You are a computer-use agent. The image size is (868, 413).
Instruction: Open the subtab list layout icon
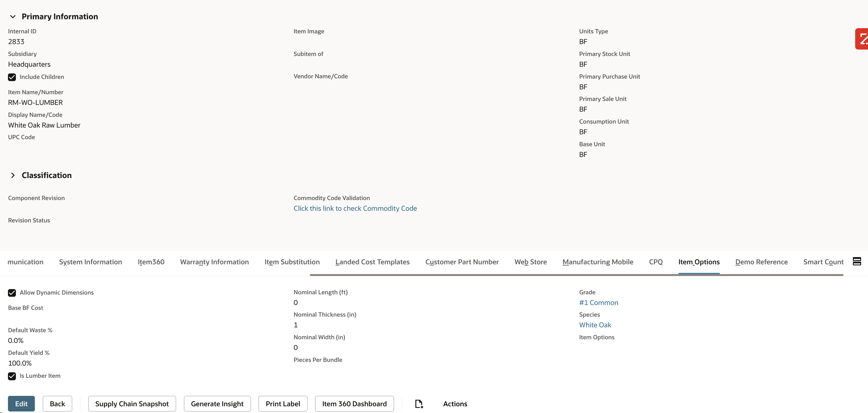pos(857,261)
